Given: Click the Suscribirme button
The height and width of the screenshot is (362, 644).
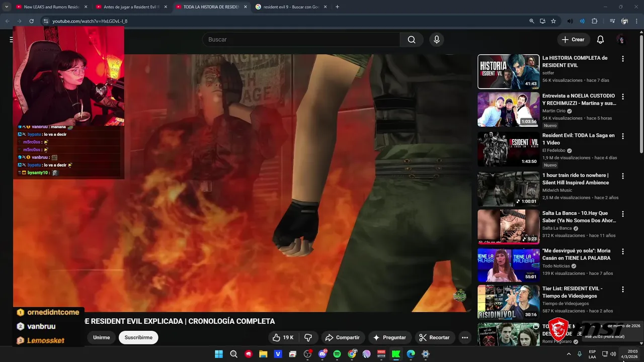Looking at the screenshot, I should (x=138, y=337).
